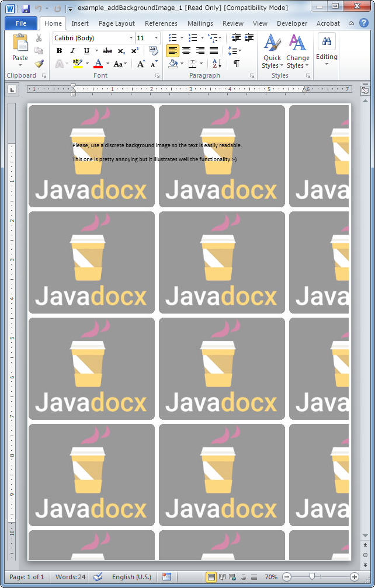This screenshot has width=375, height=588.
Task: Open Customize Quick Access Toolbar dropdown
Action: pyautogui.click(x=70, y=8)
